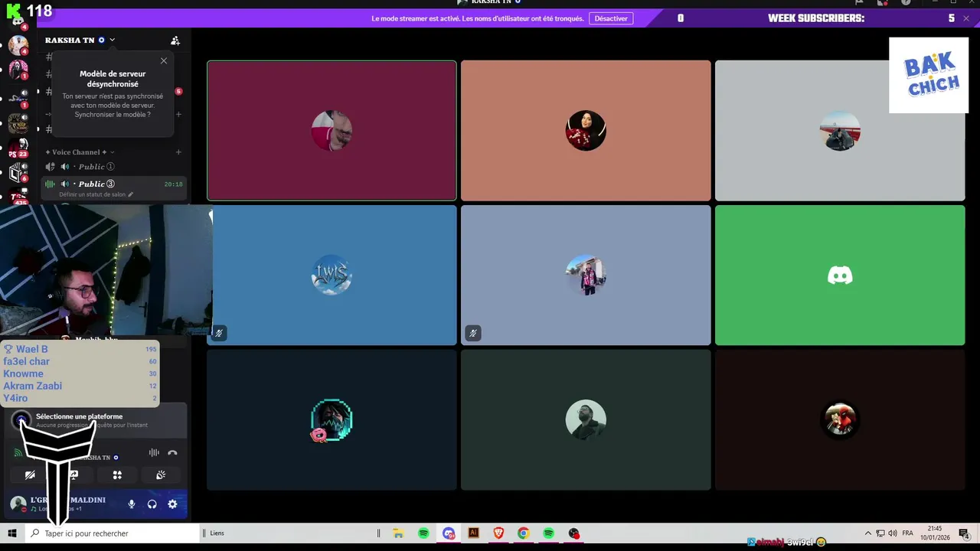Toggle noise suppression waveform icon

(x=154, y=453)
